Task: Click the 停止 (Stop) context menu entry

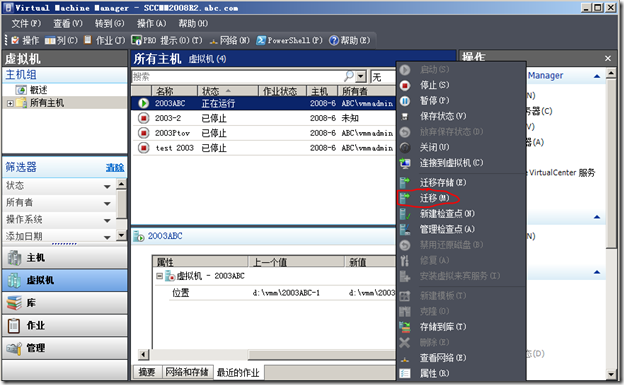Action: click(x=434, y=85)
